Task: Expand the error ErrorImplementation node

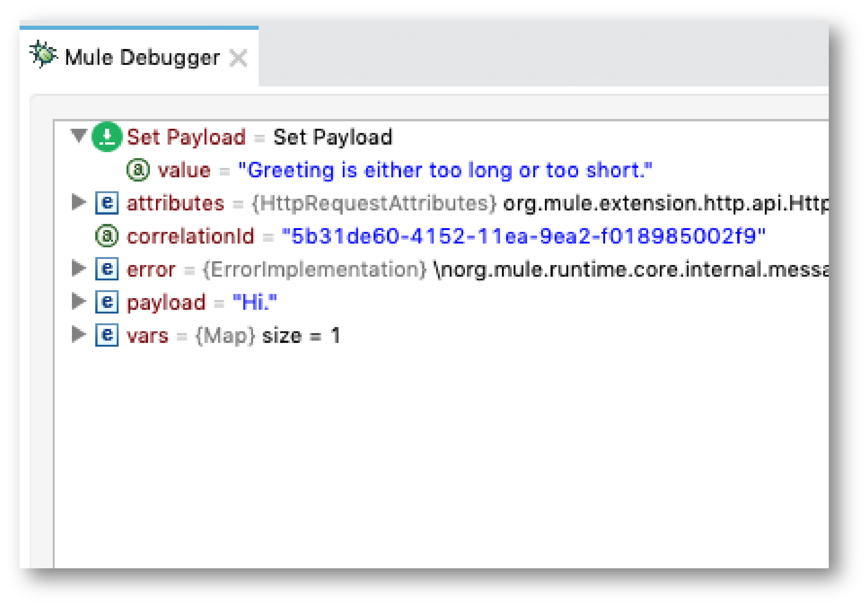Action: pyautogui.click(x=78, y=269)
